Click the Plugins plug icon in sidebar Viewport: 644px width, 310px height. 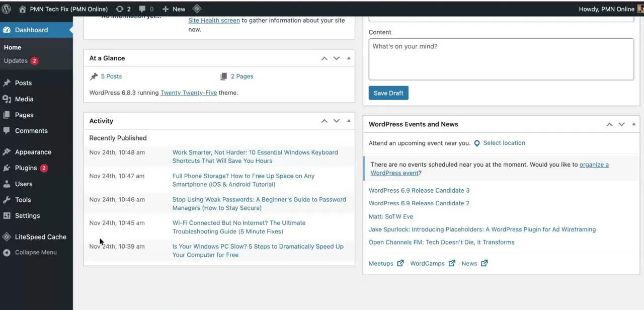point(7,168)
